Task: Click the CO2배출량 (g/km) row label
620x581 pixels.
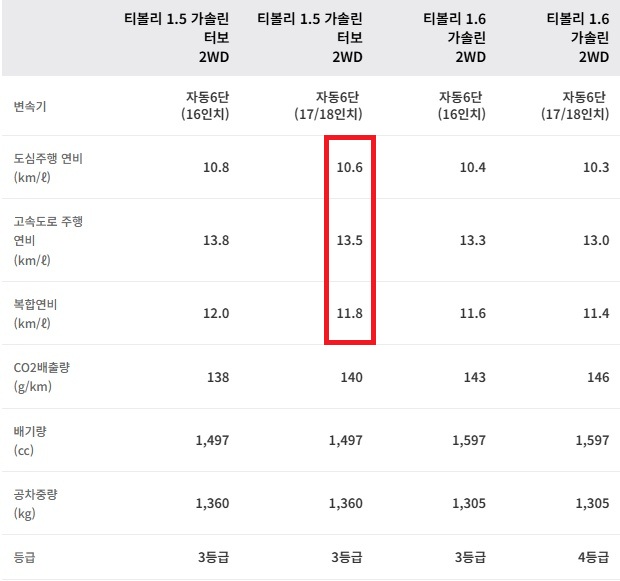Action: 42,377
